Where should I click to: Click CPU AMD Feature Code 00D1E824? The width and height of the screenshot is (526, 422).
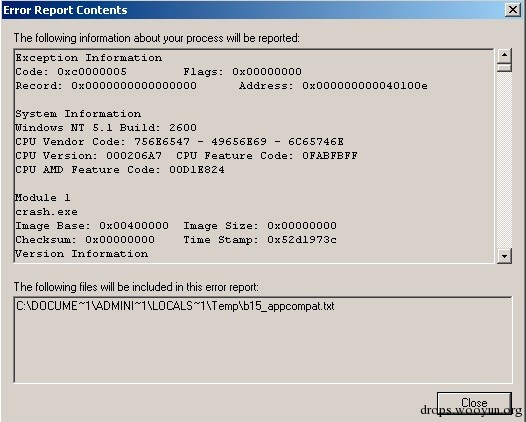click(197, 170)
